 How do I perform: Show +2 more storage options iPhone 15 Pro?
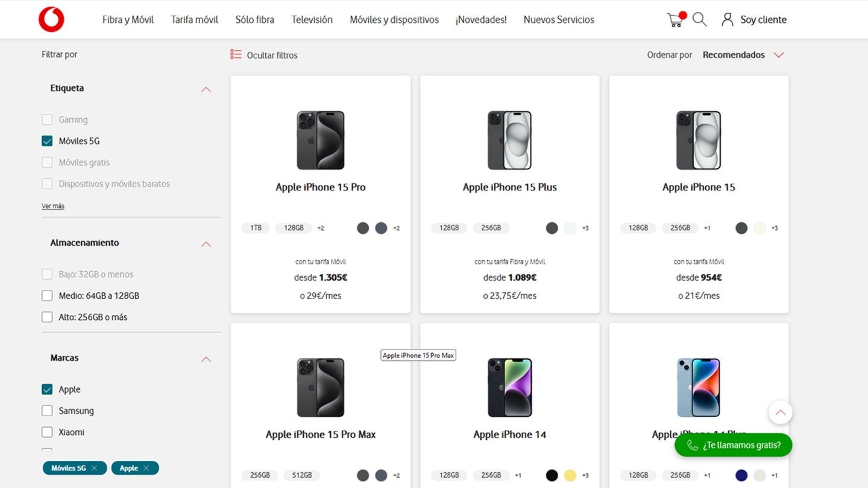point(321,228)
